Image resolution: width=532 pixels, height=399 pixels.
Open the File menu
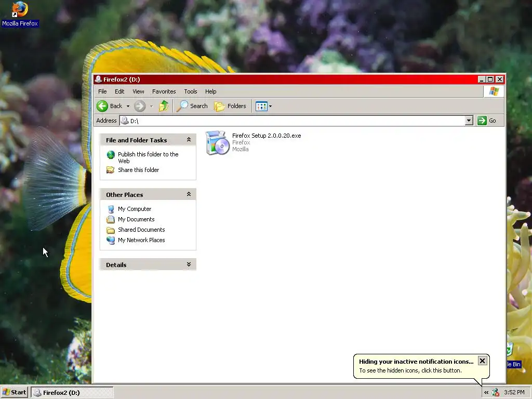[x=102, y=91]
